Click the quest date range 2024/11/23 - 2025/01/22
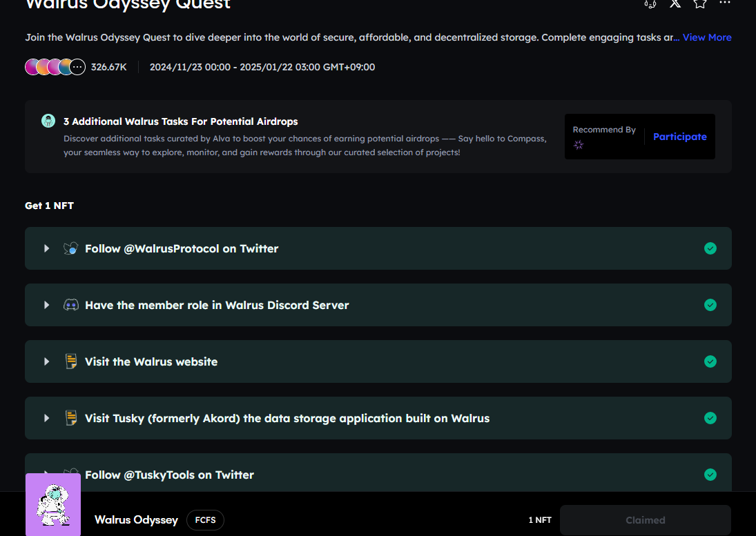The height and width of the screenshot is (536, 756). [262, 67]
